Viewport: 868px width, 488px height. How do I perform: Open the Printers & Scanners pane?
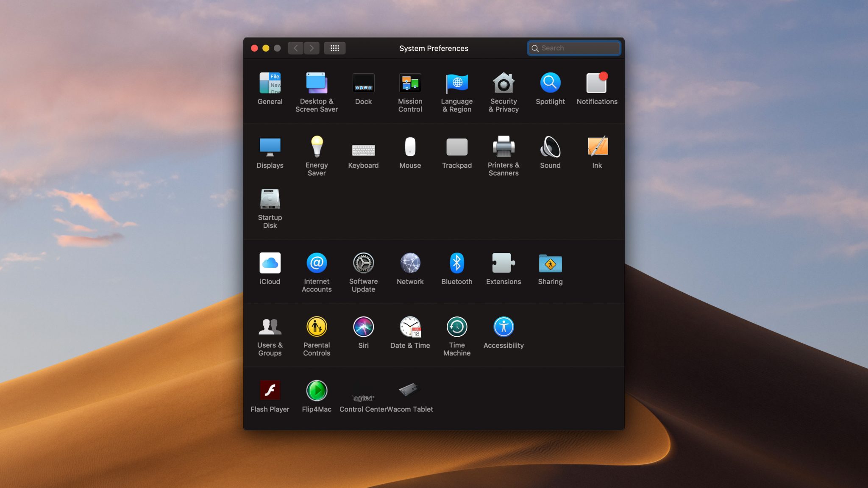[503, 147]
